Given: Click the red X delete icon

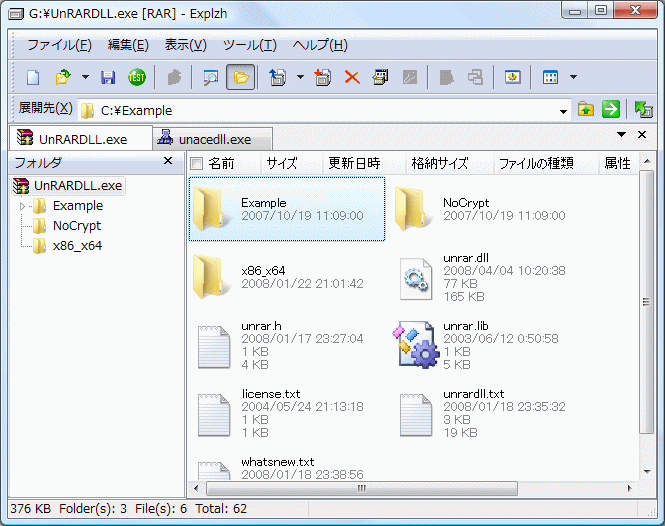Looking at the screenshot, I should [x=352, y=77].
